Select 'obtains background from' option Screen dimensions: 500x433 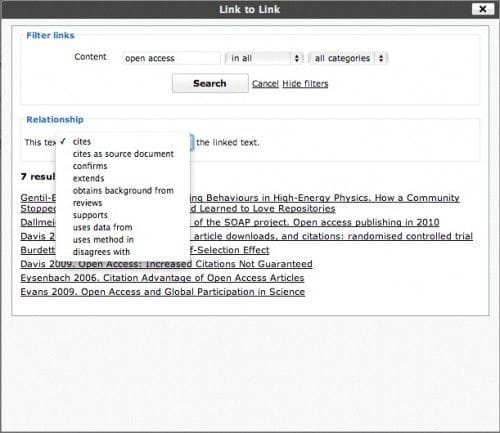123,190
